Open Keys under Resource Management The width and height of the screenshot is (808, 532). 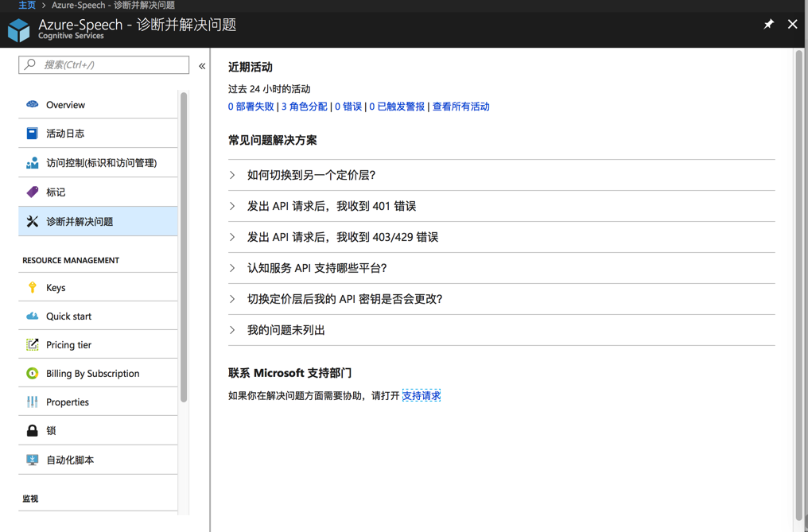point(98,287)
